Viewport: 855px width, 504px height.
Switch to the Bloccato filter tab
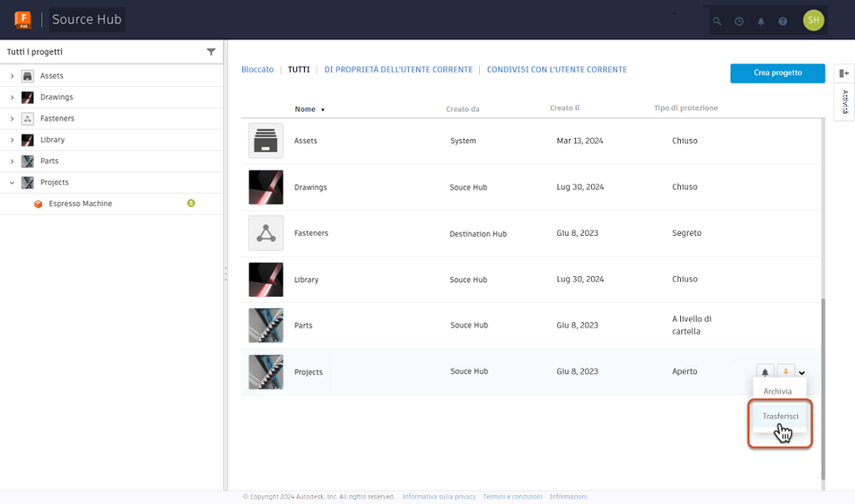coord(257,70)
